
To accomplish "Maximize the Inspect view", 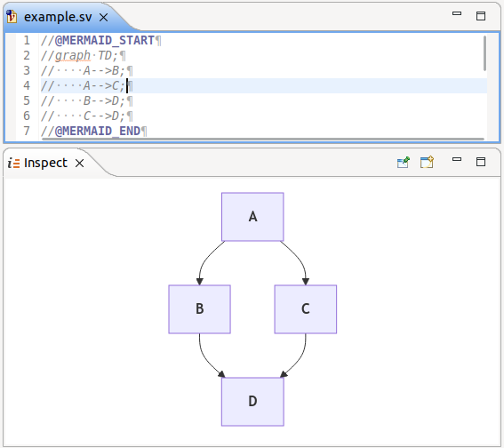I will tap(481, 162).
